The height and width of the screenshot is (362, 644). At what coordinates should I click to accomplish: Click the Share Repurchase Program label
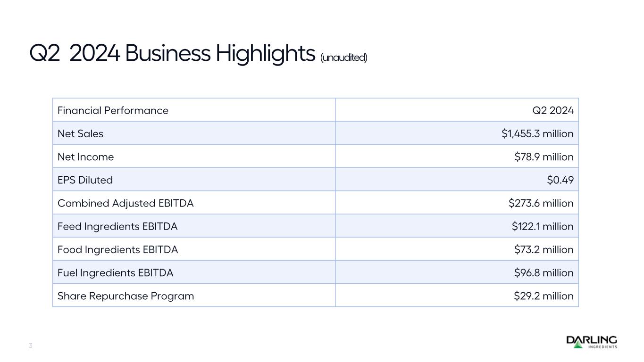[x=125, y=296]
